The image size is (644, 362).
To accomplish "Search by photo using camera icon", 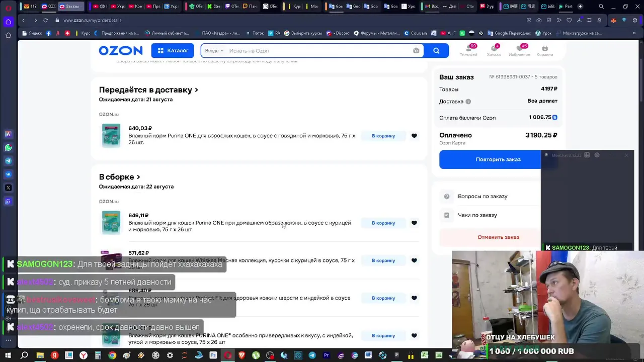I will (416, 51).
